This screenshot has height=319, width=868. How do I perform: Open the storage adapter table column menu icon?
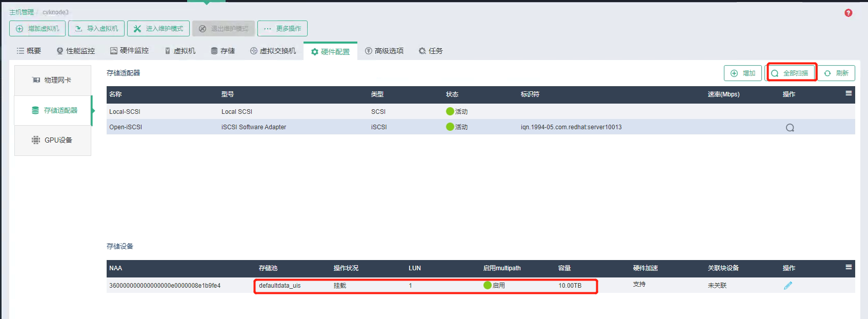pyautogui.click(x=849, y=93)
